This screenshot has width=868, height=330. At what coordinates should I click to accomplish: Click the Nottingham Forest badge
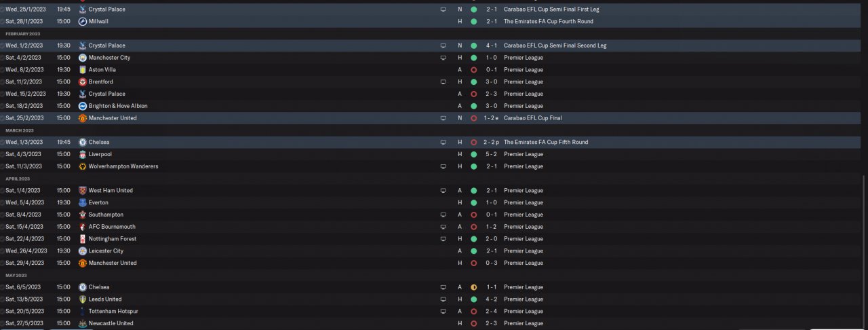pyautogui.click(x=82, y=239)
